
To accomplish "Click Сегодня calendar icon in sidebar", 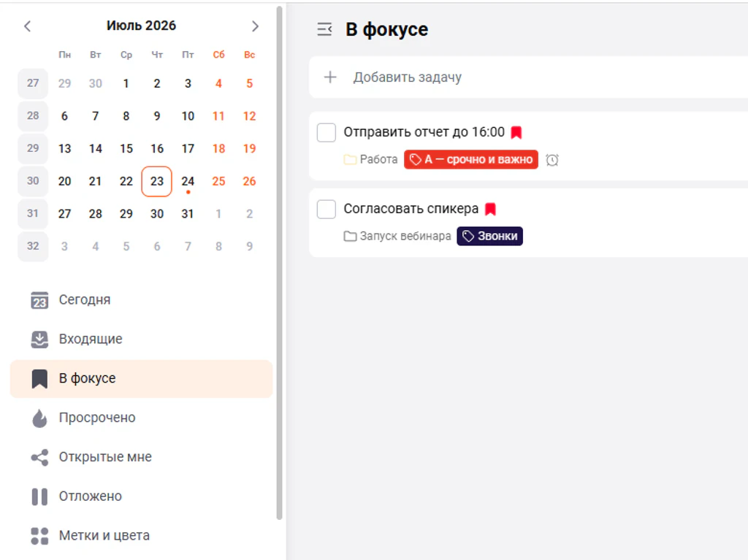I will [39, 300].
